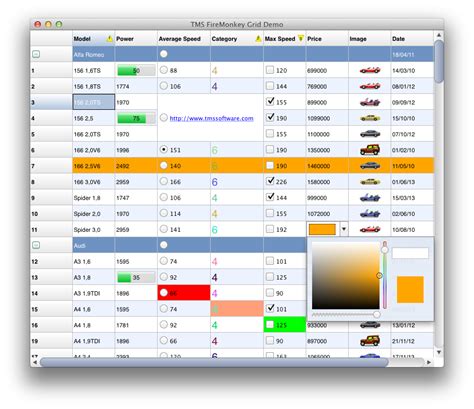Click the sort icon in the Category header

pos(258,39)
